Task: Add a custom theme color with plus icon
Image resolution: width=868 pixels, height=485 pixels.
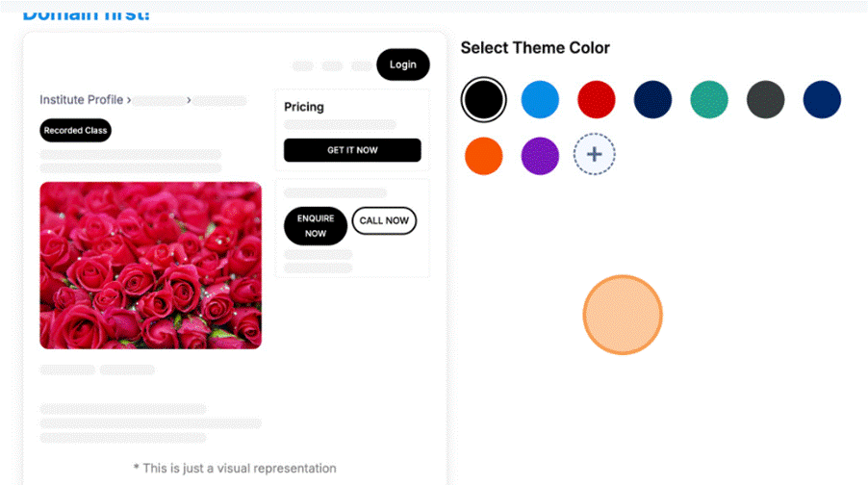Action: click(595, 154)
